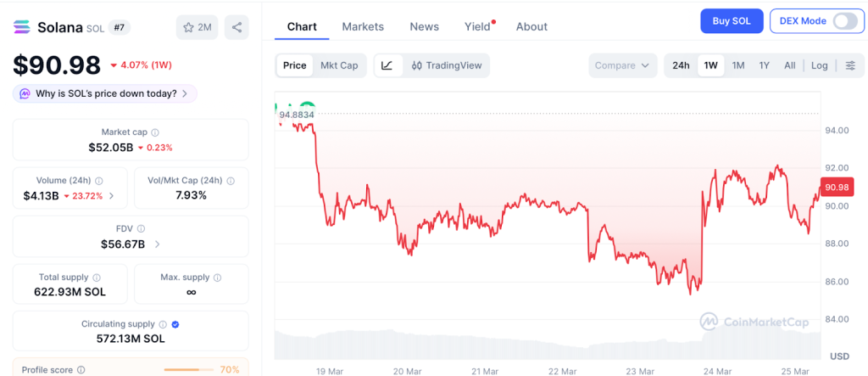Open the Compare dropdown

[622, 65]
